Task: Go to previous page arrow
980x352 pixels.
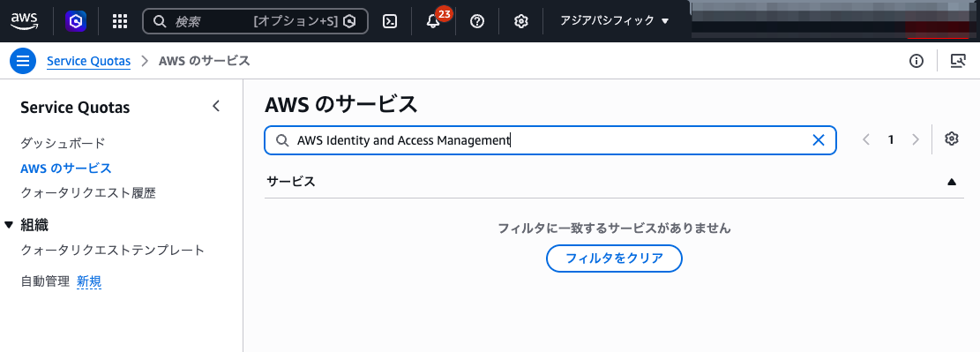Action: (866, 139)
